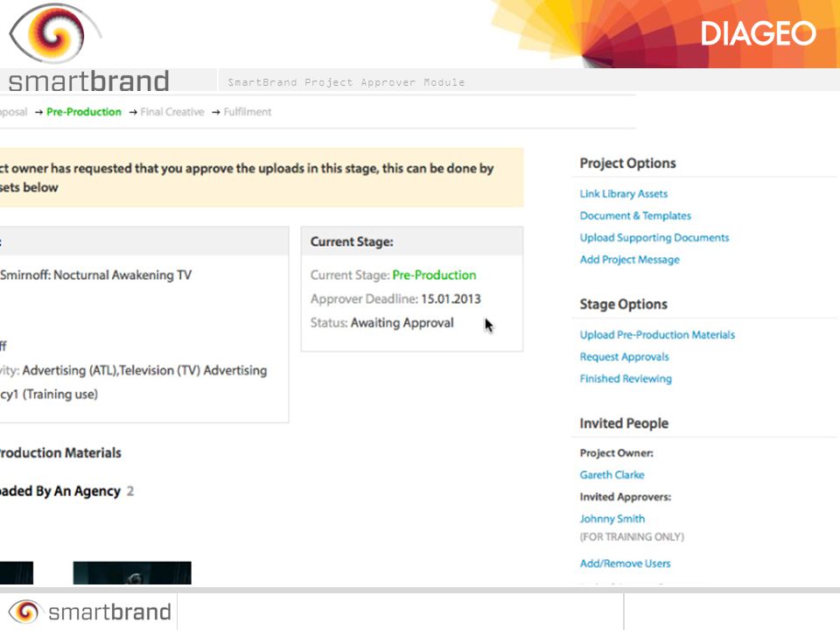Click the green Pre-Production current stage value
This screenshot has height=630, width=840.
(435, 276)
